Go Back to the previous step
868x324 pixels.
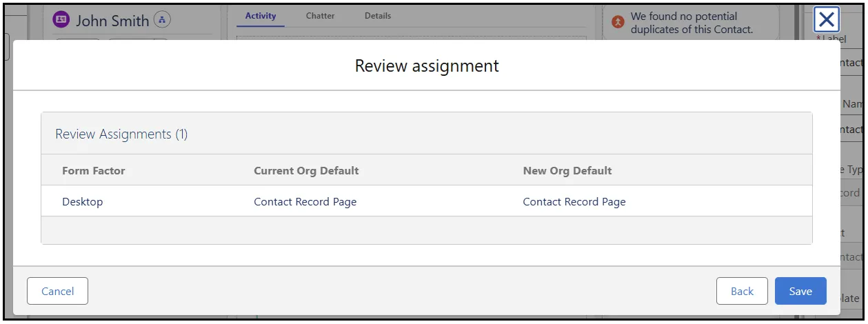pos(742,291)
